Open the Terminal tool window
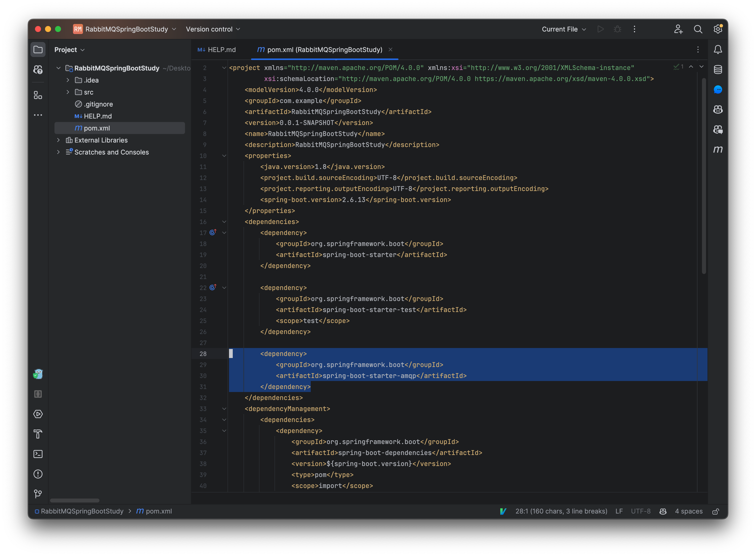The image size is (756, 556). point(38,454)
